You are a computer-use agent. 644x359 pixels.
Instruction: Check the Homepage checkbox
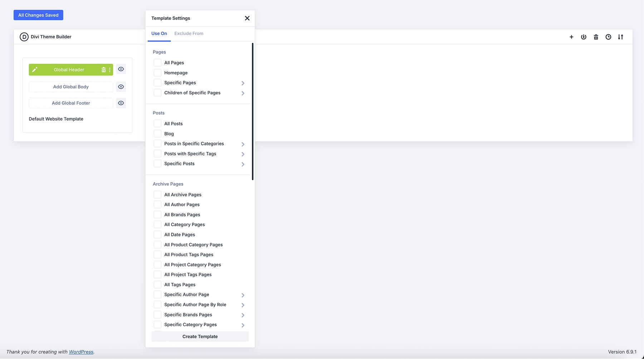coord(157,73)
